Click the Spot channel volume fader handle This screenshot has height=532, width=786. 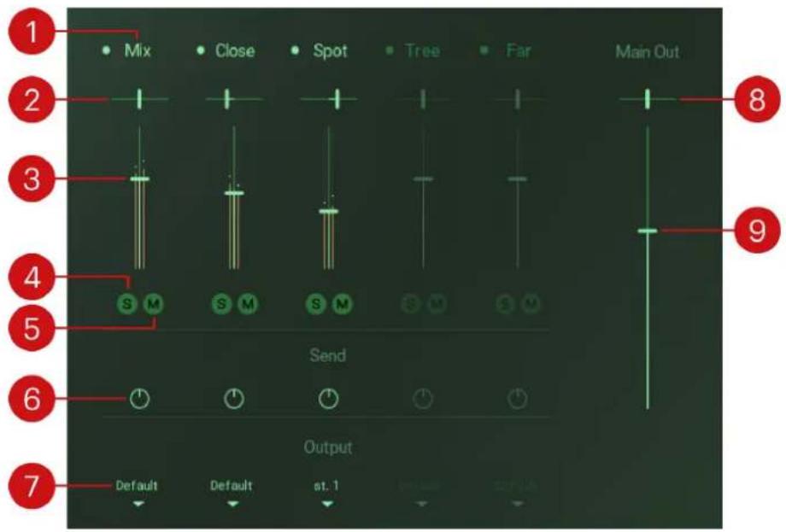[329, 212]
